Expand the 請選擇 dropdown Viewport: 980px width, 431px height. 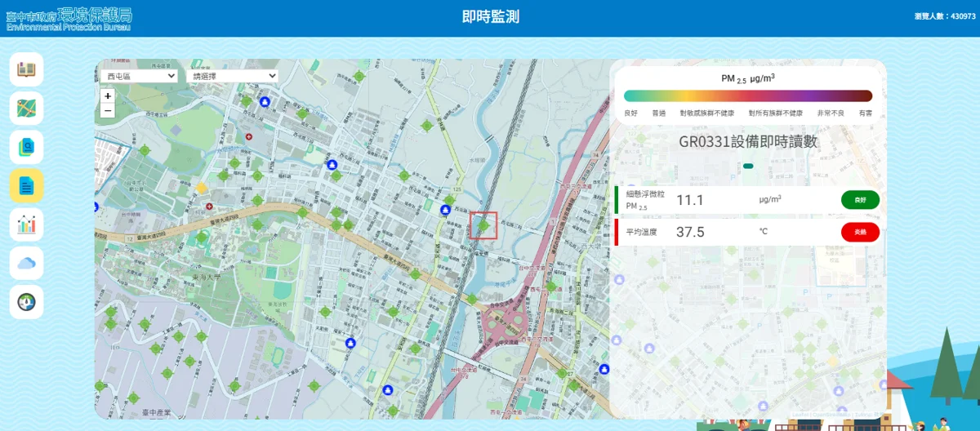pyautogui.click(x=232, y=76)
